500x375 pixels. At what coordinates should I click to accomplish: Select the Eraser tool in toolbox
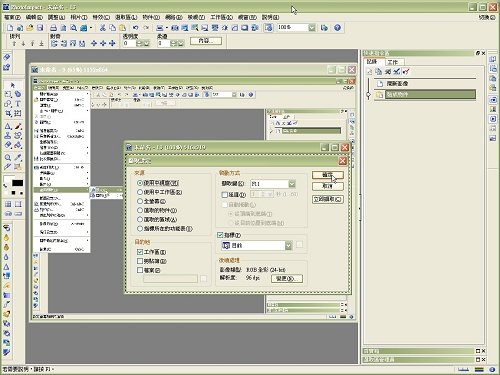pyautogui.click(x=8, y=145)
